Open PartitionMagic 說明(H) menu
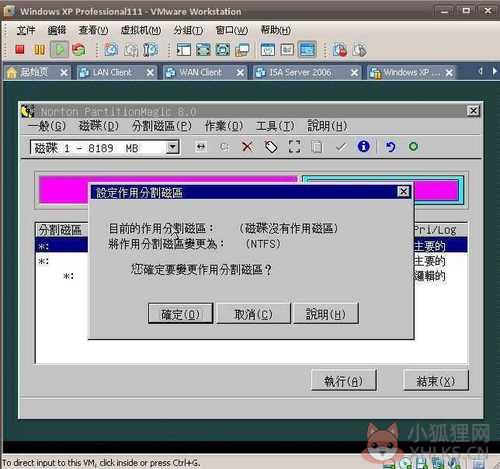 (x=327, y=126)
